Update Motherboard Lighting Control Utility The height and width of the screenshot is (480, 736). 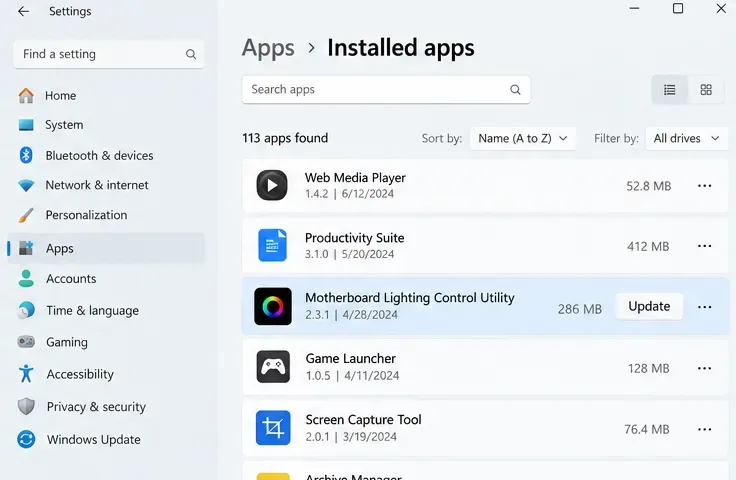pyautogui.click(x=649, y=306)
